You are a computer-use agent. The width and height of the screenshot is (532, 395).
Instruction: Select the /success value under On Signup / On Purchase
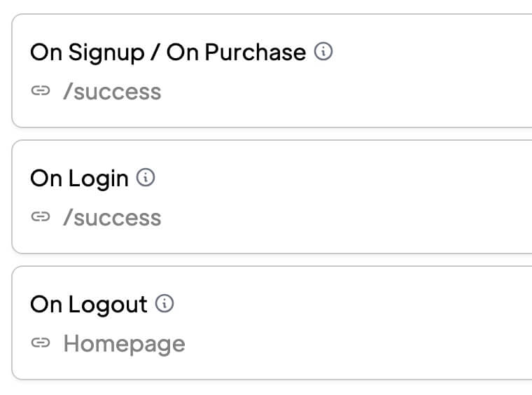(112, 92)
